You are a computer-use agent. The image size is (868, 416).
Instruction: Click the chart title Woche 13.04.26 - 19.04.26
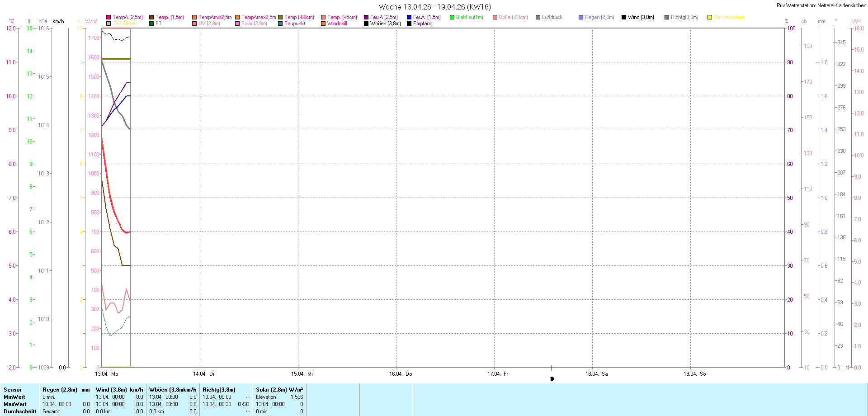coord(434,7)
